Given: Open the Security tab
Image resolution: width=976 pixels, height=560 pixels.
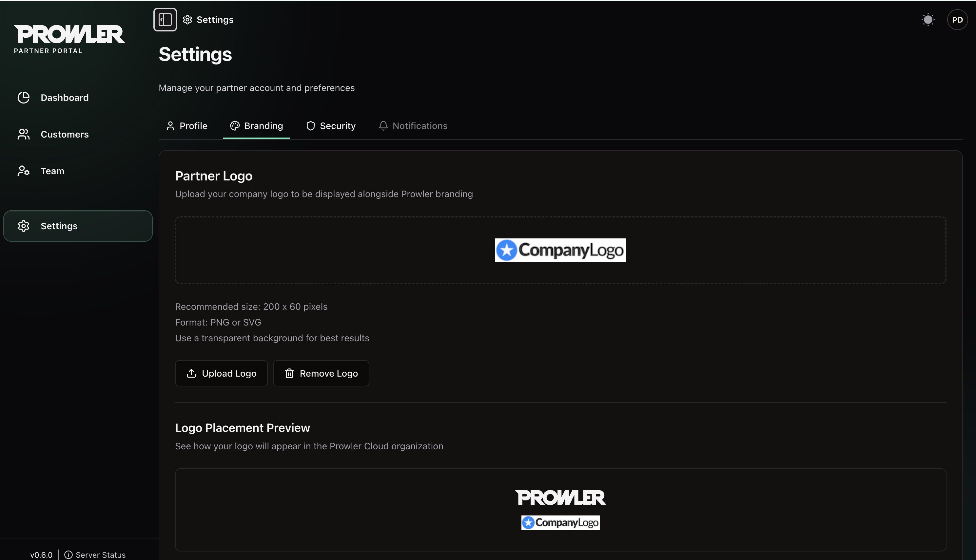Looking at the screenshot, I should point(331,126).
